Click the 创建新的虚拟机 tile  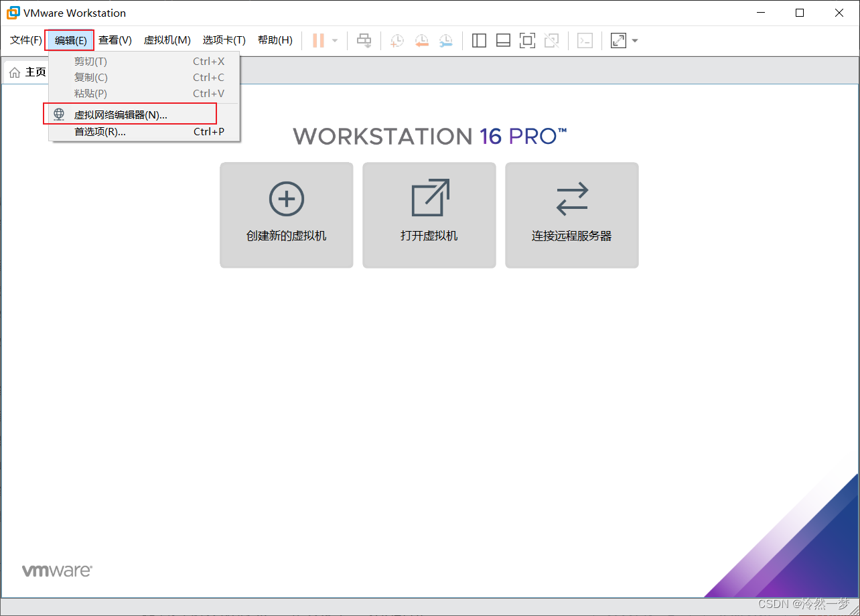pos(287,215)
